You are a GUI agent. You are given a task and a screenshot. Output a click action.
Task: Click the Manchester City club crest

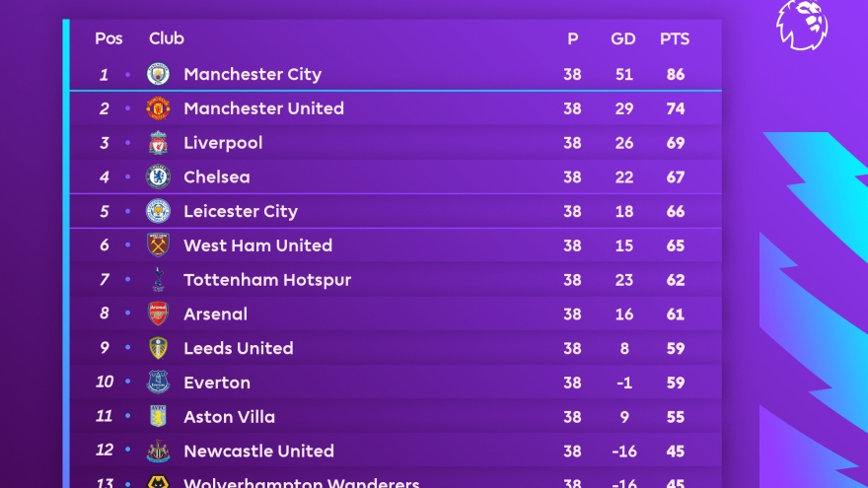(x=158, y=74)
